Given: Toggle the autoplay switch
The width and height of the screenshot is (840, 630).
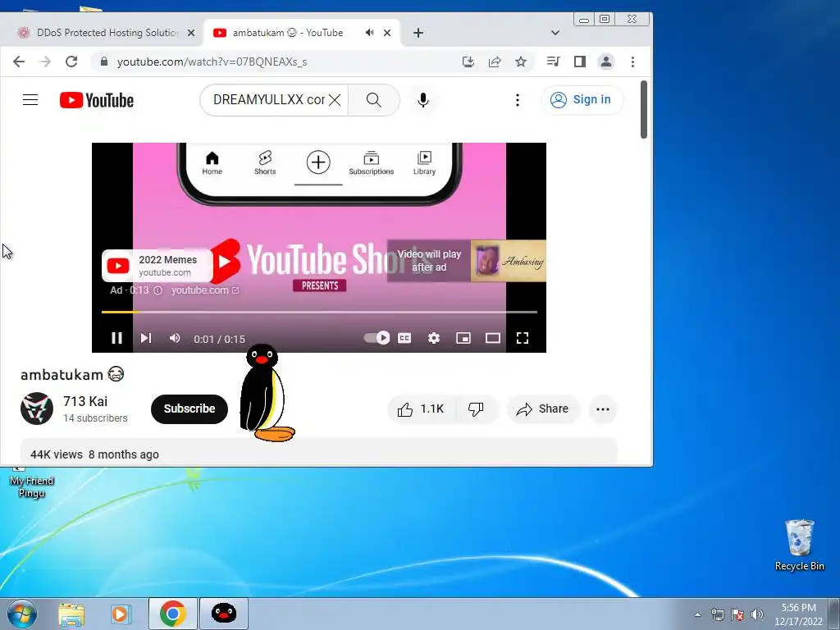Looking at the screenshot, I should [377, 337].
